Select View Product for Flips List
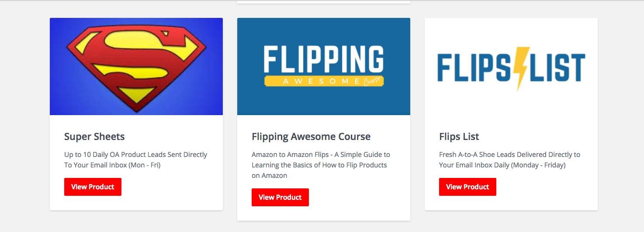 click(467, 187)
